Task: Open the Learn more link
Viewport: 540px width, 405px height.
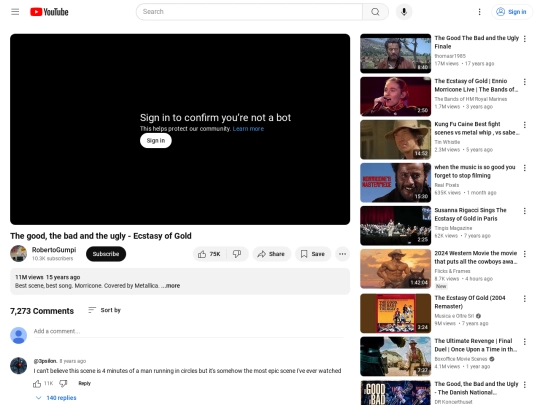Action: [x=248, y=129]
